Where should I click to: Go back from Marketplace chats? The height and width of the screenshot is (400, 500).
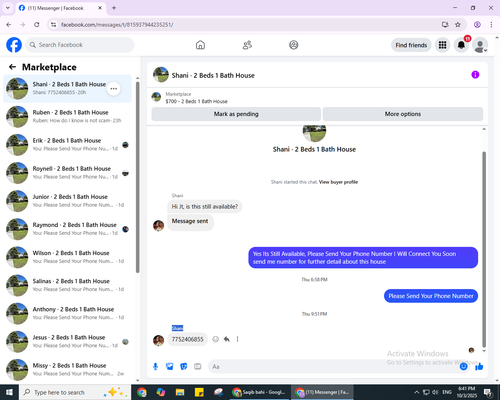[x=12, y=67]
